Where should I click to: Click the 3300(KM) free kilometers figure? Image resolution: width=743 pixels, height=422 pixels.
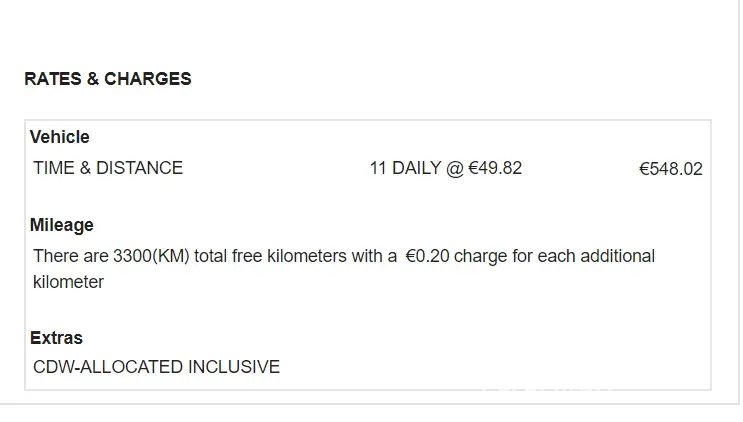(x=151, y=256)
